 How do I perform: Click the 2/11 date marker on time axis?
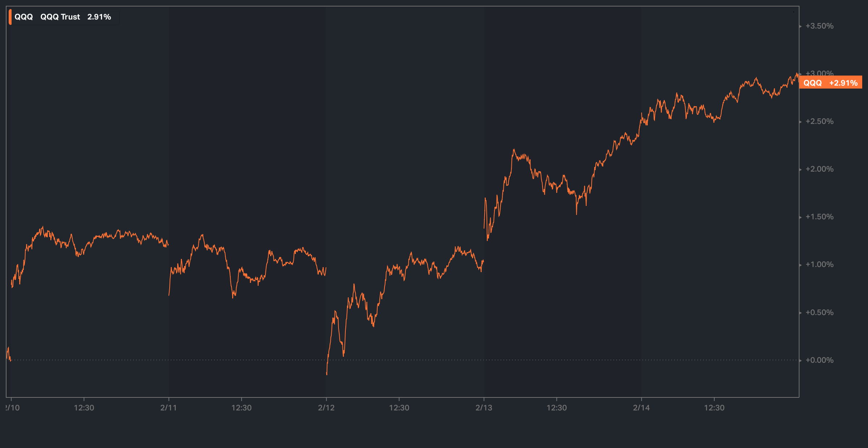pyautogui.click(x=169, y=408)
